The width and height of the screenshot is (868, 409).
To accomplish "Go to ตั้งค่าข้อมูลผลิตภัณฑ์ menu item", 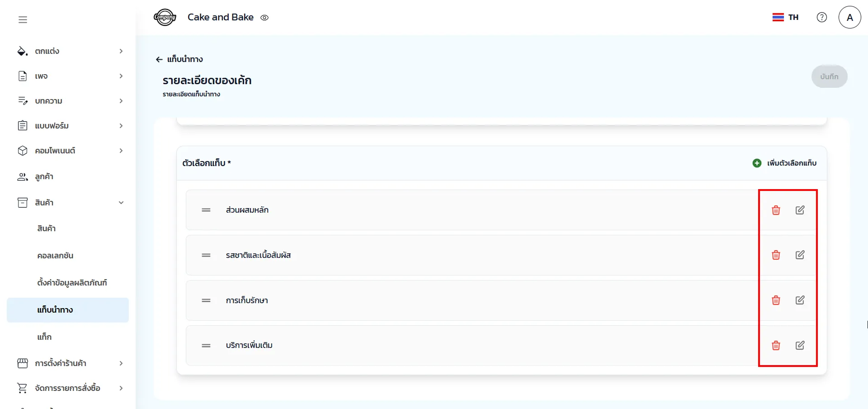I will 72,283.
